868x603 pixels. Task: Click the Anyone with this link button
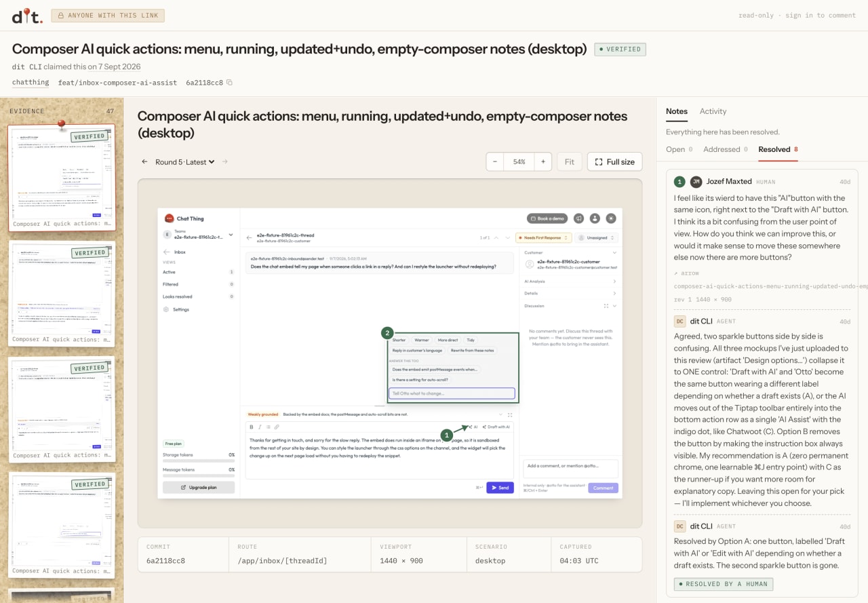[107, 16]
